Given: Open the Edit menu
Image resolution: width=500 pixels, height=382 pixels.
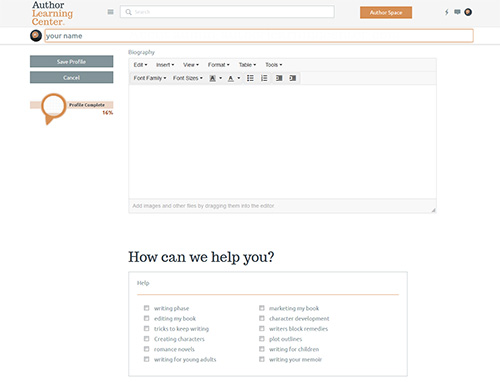Looking at the screenshot, I should coord(140,65).
